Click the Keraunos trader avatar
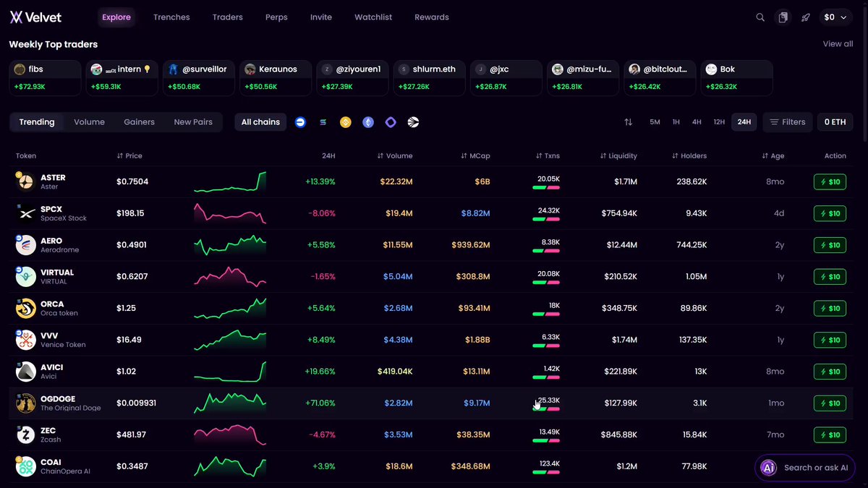The width and height of the screenshot is (868, 488). 250,69
